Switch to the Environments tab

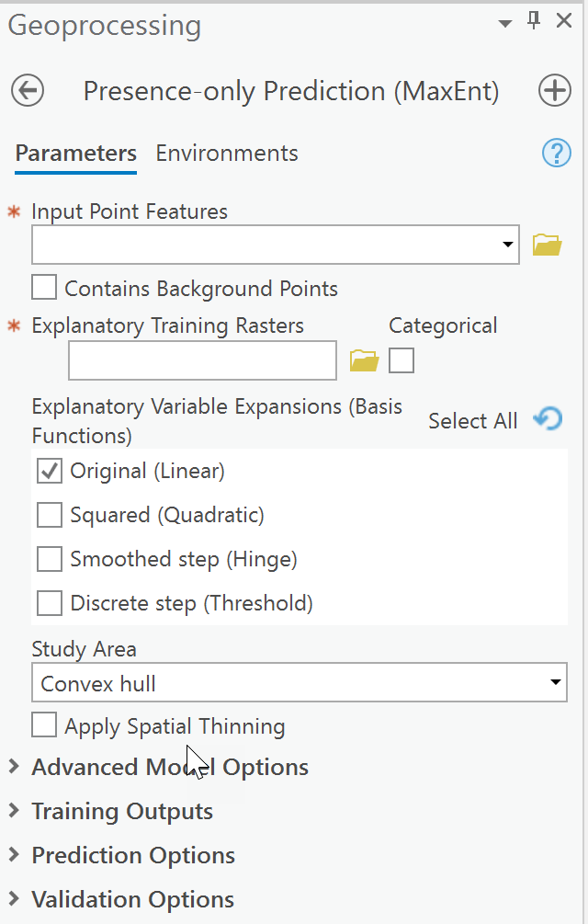click(226, 153)
